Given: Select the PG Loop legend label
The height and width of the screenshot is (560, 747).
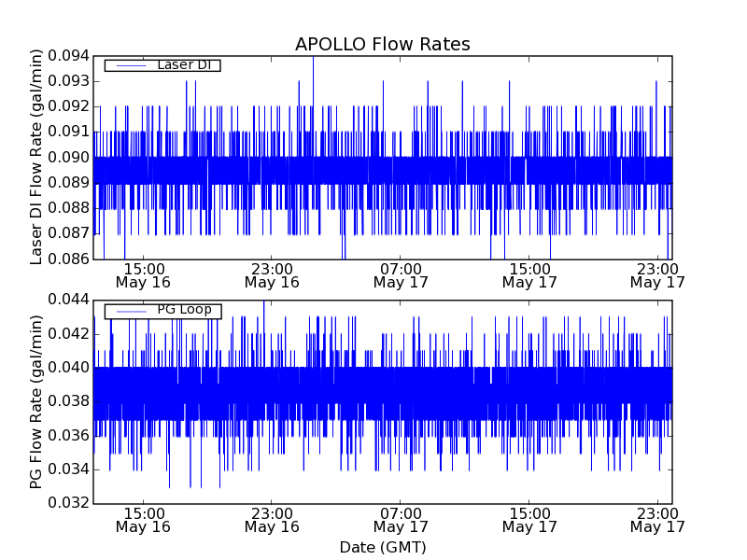Looking at the screenshot, I should (x=184, y=310).
